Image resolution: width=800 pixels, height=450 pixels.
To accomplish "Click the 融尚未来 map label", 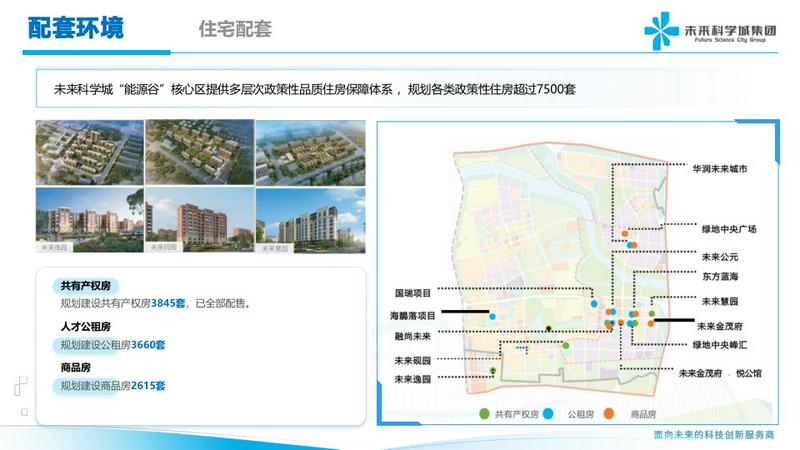I will (x=413, y=336).
